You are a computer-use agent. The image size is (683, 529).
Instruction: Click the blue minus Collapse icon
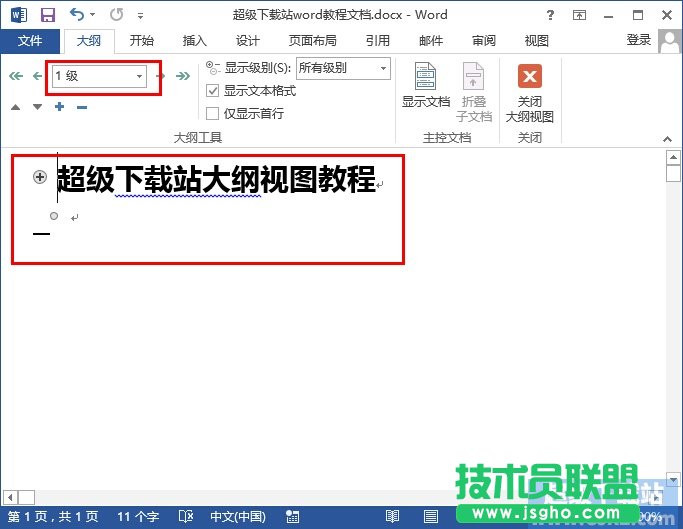tap(82, 107)
